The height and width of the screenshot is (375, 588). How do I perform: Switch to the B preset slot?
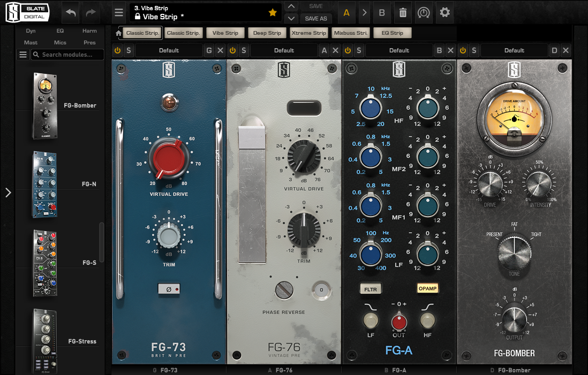pos(382,13)
